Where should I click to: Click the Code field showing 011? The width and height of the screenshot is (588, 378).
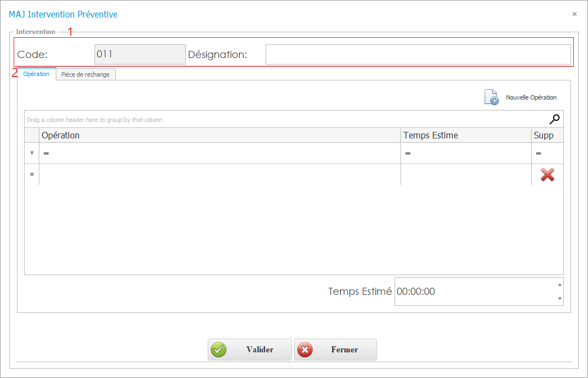point(140,55)
